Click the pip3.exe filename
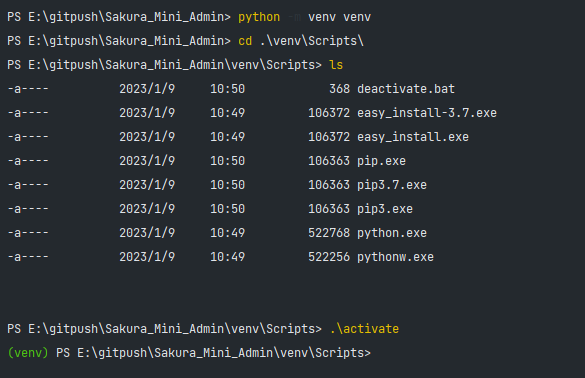This screenshot has width=585, height=378. (x=385, y=209)
